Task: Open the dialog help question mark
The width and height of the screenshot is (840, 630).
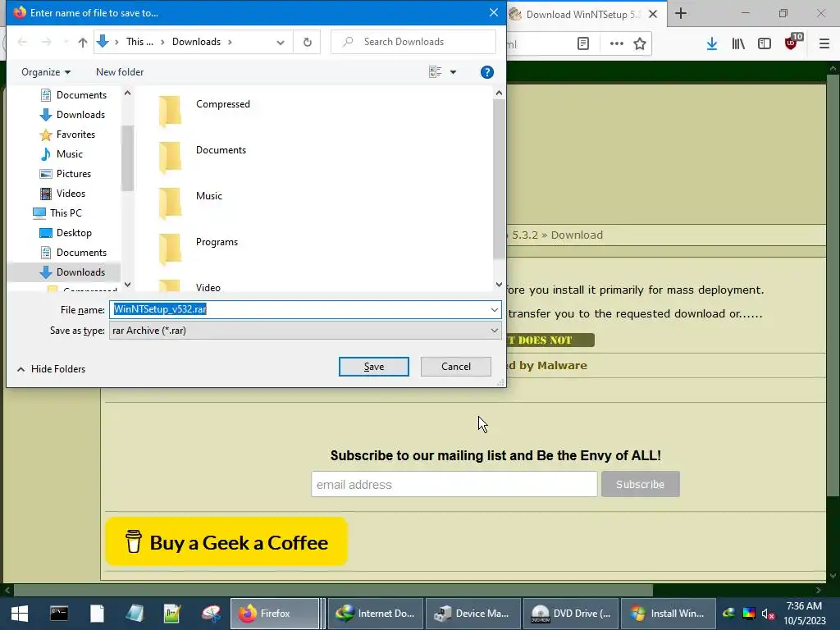Action: pyautogui.click(x=487, y=72)
